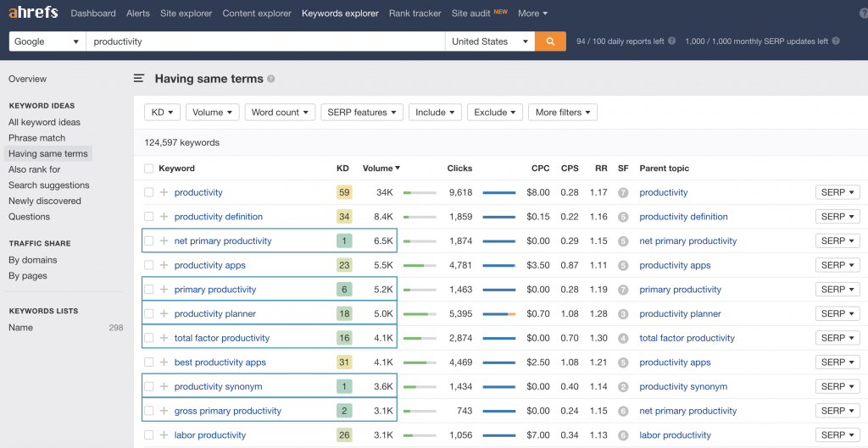Select checkbox for labor productivity row

click(149, 435)
